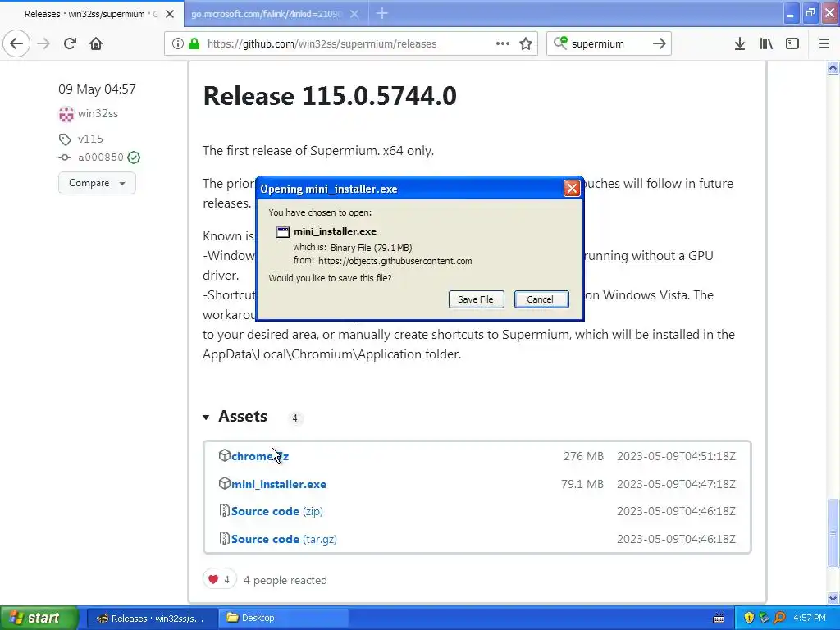Click the 4:57 PM taskbar clock
Viewport: 840px width, 630px height.
[x=810, y=619]
